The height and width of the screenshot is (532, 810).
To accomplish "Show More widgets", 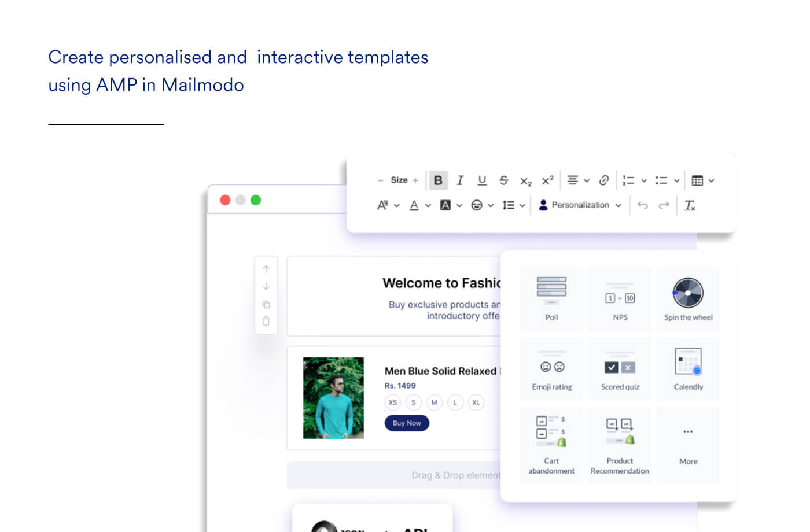I will point(688,445).
